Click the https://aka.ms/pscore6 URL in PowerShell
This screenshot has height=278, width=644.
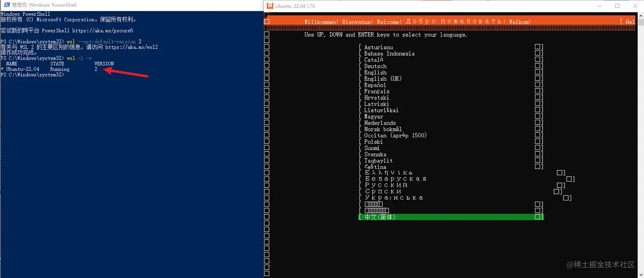coord(103,31)
